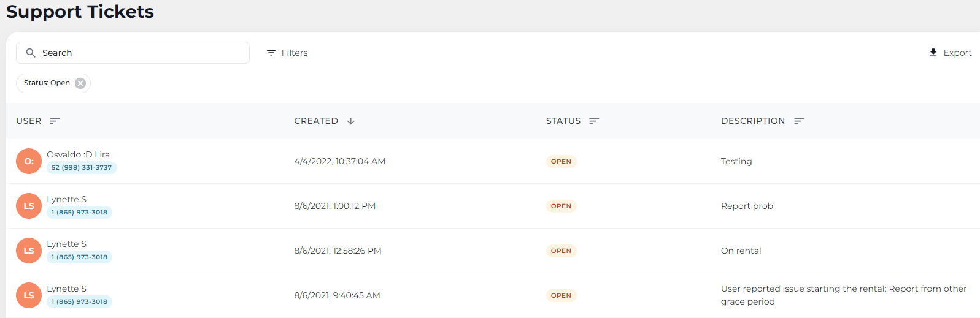
Task: Click OPEN status badge for Testing ticket
Action: tap(561, 161)
